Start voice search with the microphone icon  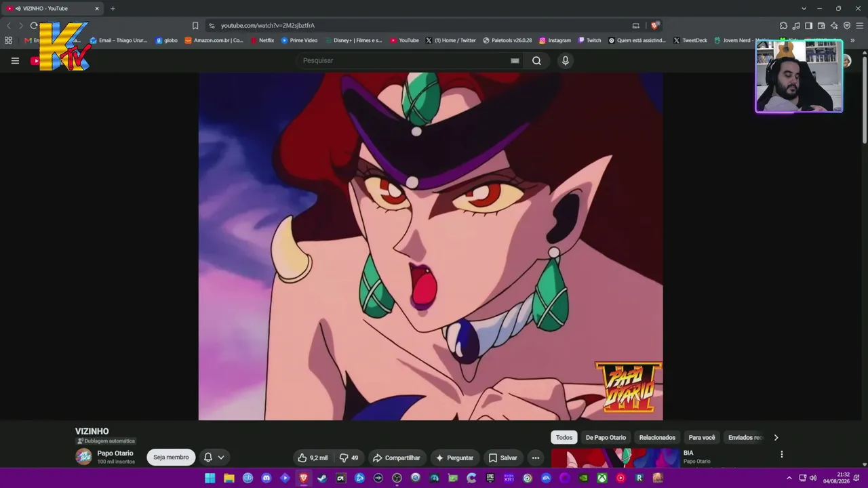pos(566,60)
